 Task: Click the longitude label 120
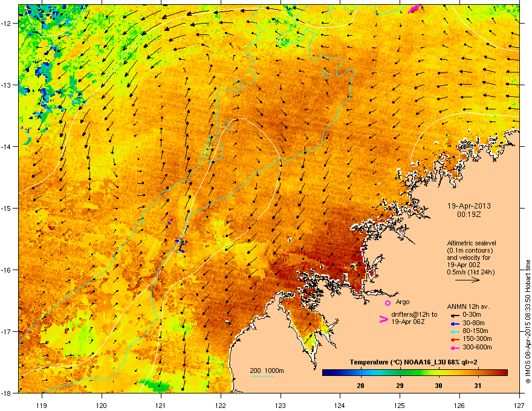(102, 405)
